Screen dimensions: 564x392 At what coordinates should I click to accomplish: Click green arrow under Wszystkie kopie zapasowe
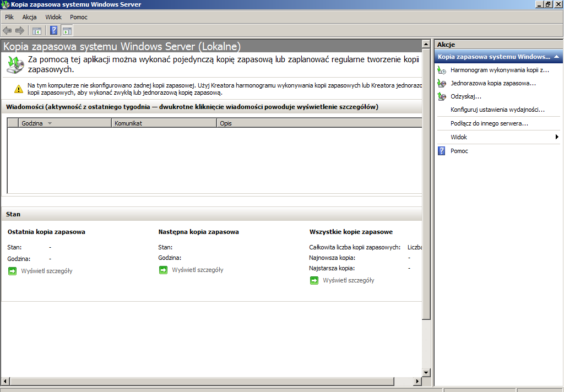(314, 280)
